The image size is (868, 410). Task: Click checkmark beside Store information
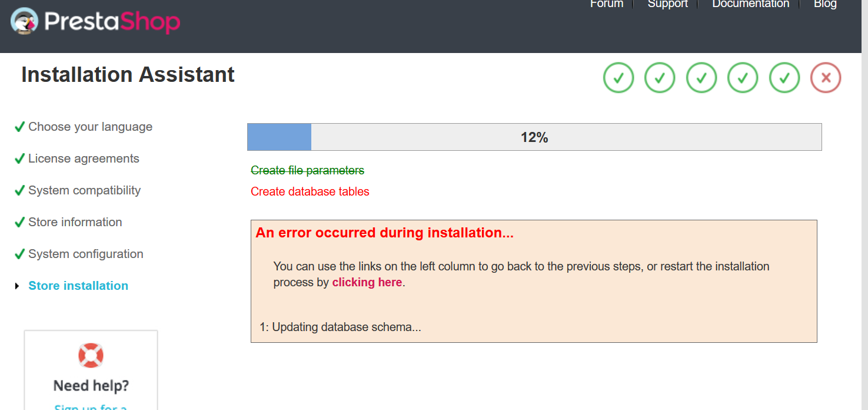pyautogui.click(x=19, y=221)
